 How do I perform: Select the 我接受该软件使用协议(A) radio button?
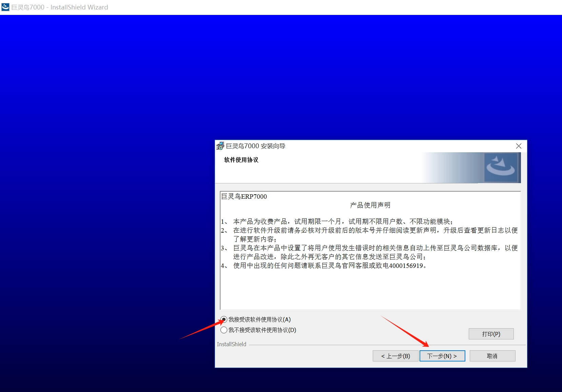pos(224,319)
